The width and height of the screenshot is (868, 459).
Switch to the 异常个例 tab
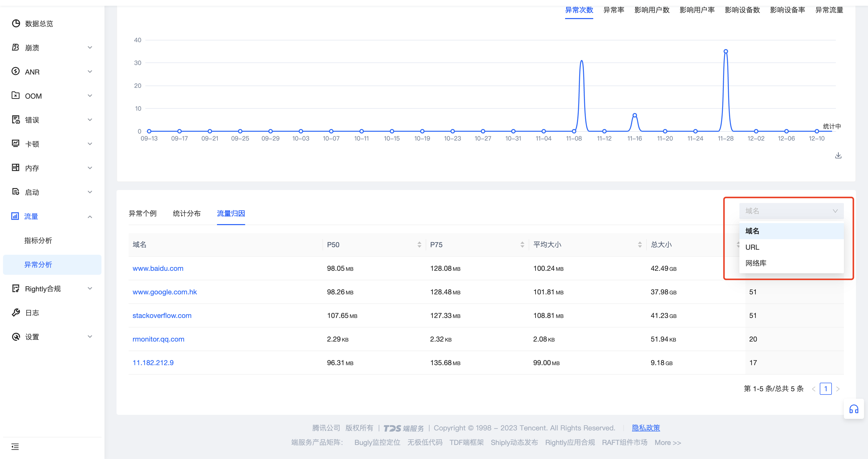[143, 214]
